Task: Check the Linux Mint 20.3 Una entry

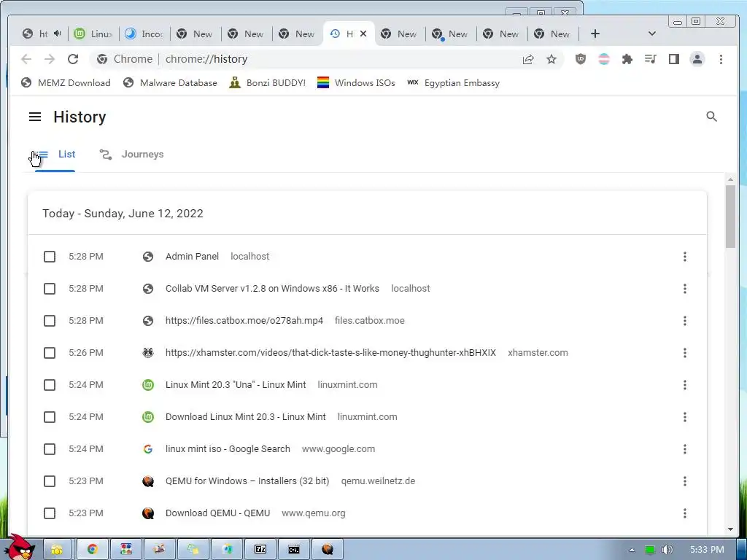Action: coord(50,385)
